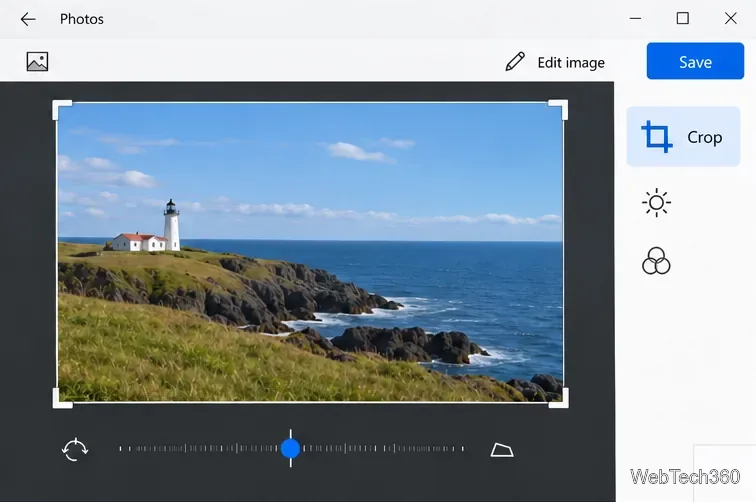Click the rotate image icon
The image size is (756, 502).
click(x=75, y=449)
